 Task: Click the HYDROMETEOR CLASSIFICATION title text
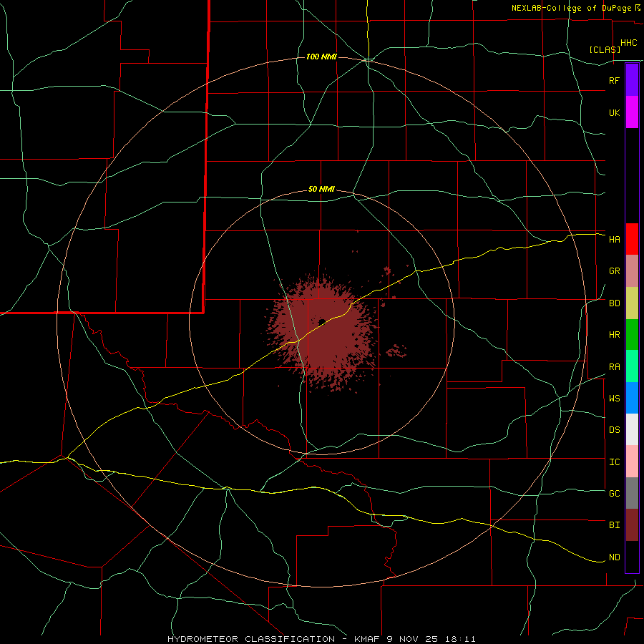[251, 639]
